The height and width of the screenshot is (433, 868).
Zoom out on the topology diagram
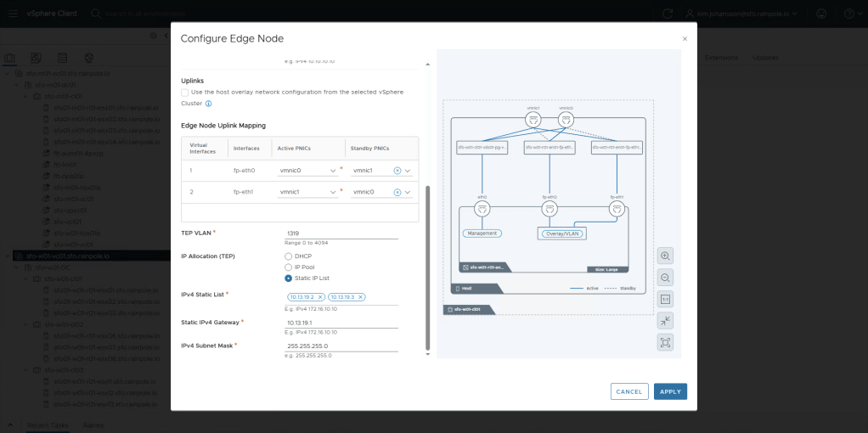tap(665, 278)
